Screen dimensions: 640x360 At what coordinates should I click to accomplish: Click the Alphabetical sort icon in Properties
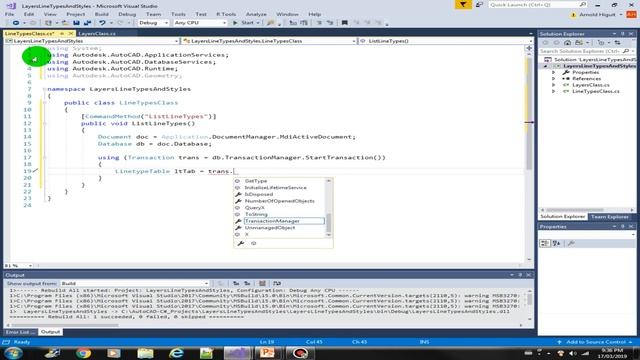[x=556, y=243]
